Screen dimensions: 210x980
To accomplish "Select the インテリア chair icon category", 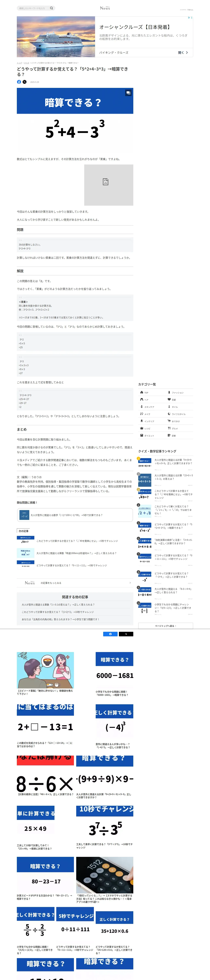I will (142, 421).
